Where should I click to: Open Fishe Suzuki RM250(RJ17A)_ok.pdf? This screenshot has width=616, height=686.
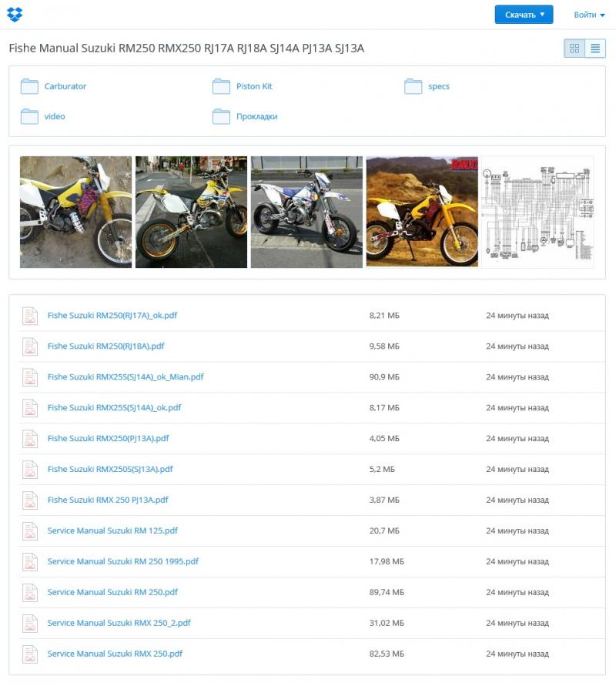click(112, 316)
